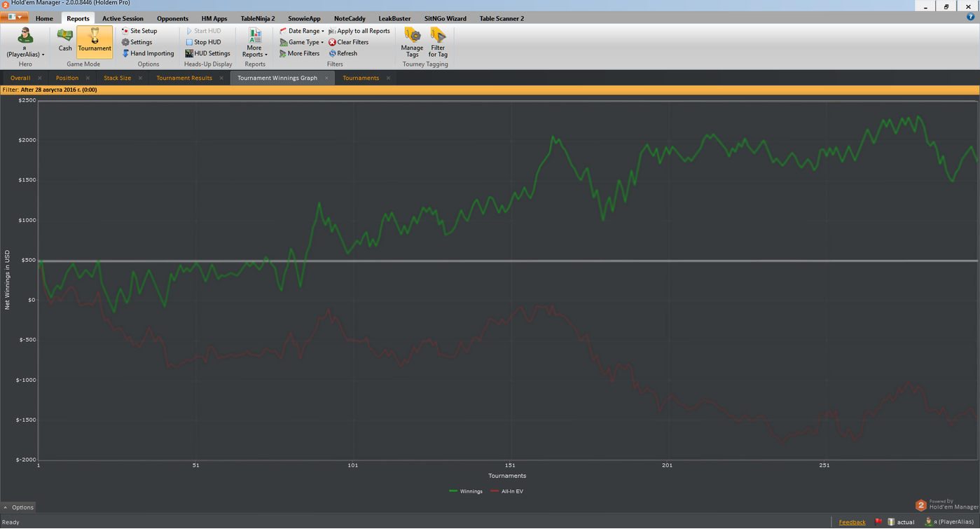Viewport: 980px width, 529px height.
Task: Switch to the Tournament Results tab
Action: [x=184, y=78]
